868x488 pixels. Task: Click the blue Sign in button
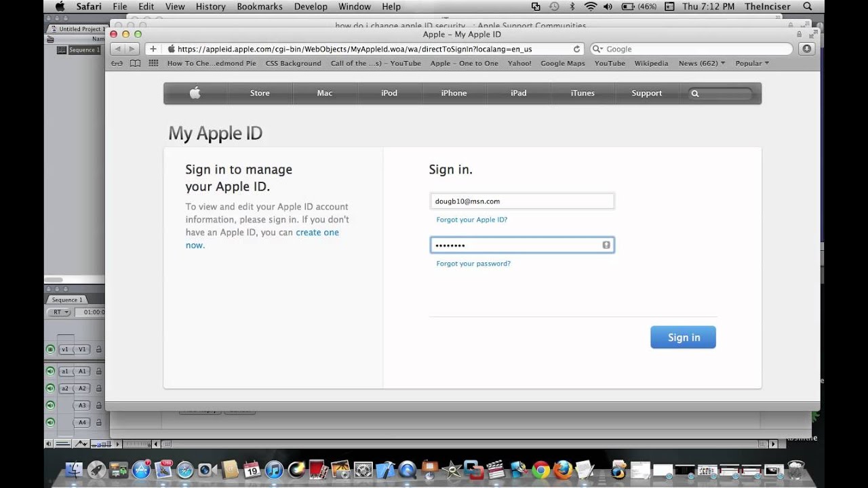pos(683,338)
